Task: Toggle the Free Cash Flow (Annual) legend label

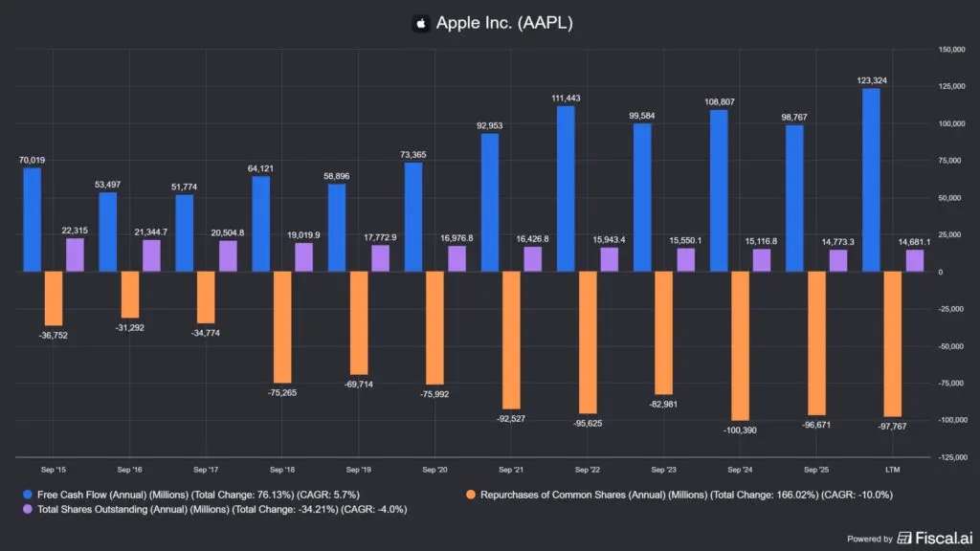Action: (x=198, y=495)
